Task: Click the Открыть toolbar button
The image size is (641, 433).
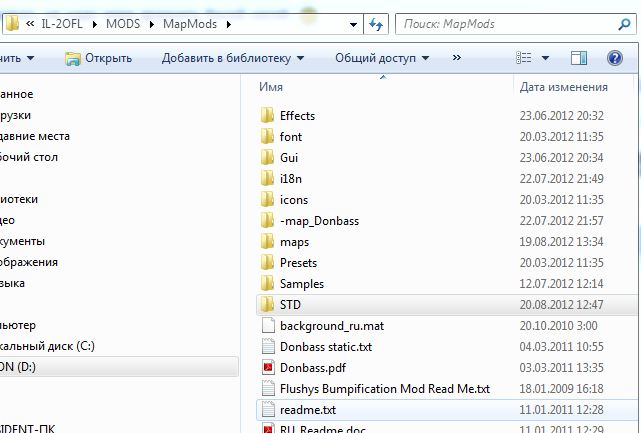Action: [99, 58]
